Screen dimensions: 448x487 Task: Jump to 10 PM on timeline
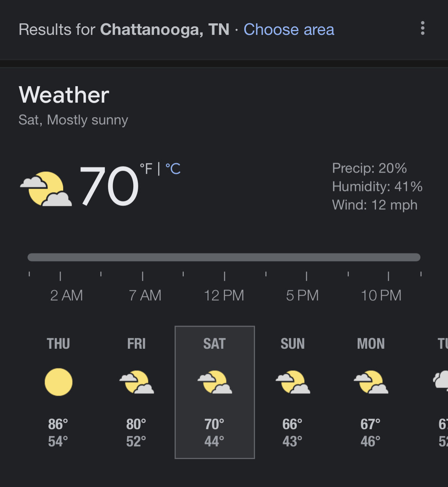pyautogui.click(x=381, y=295)
